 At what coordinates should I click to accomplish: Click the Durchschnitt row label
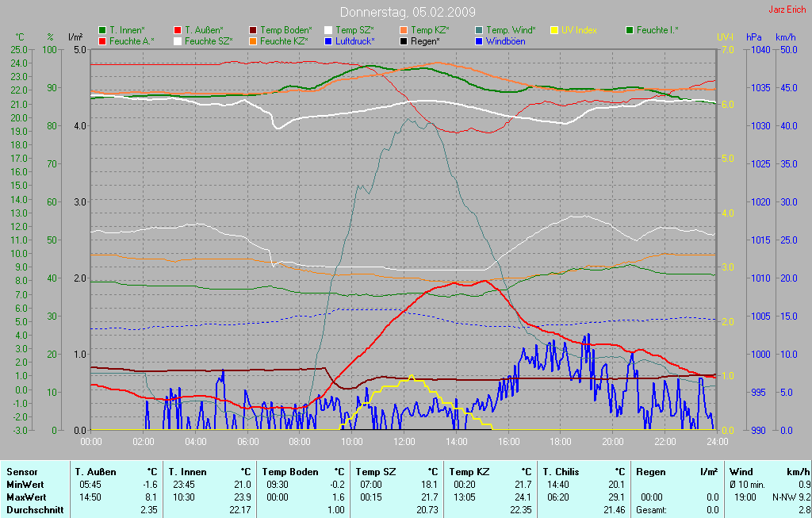[35, 510]
